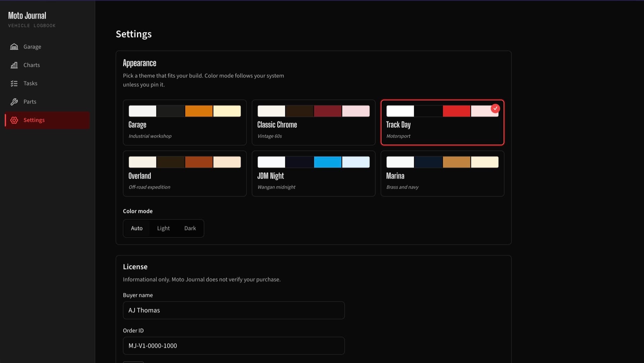Click 'Off-road expedition' subtitle text
The width and height of the screenshot is (644, 363).
(149, 187)
